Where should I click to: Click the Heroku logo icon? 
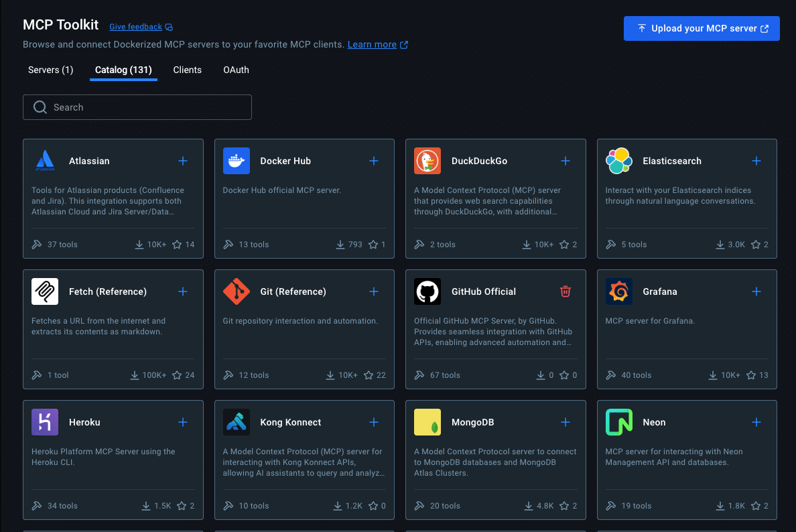pos(44,422)
